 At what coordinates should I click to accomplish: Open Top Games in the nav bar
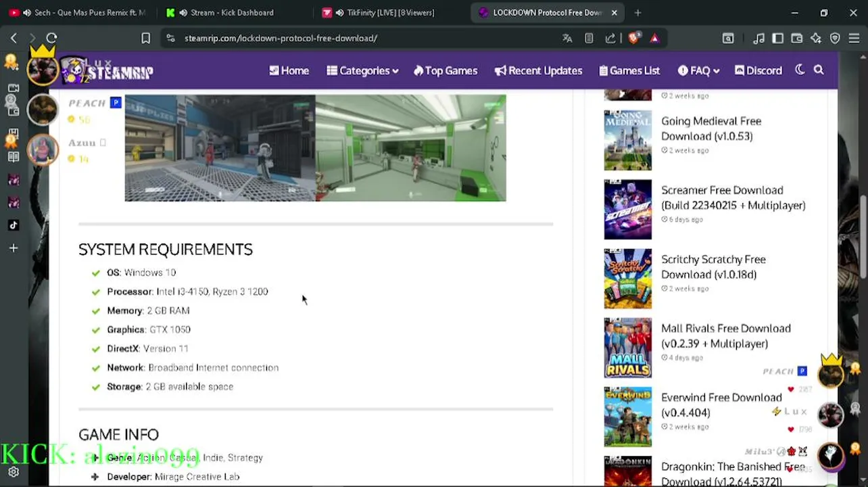click(x=445, y=70)
